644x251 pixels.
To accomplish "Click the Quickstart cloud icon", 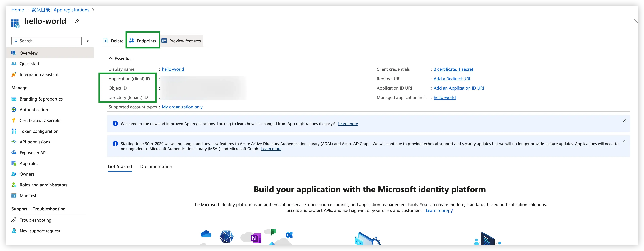I will tap(14, 64).
